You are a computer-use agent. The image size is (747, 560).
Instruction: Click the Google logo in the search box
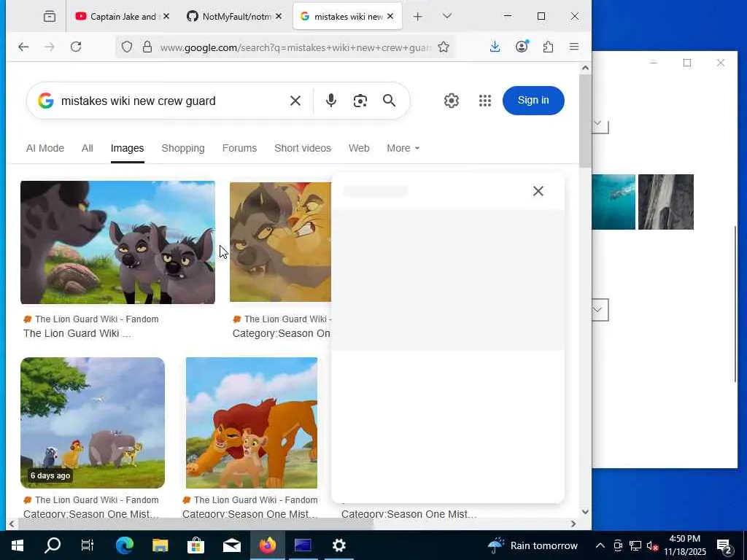tap(46, 101)
